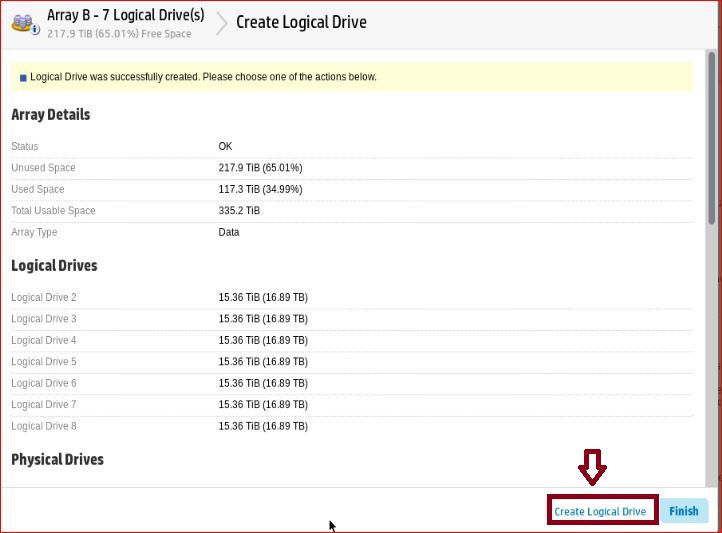Click the Array Details section heading

(x=51, y=115)
